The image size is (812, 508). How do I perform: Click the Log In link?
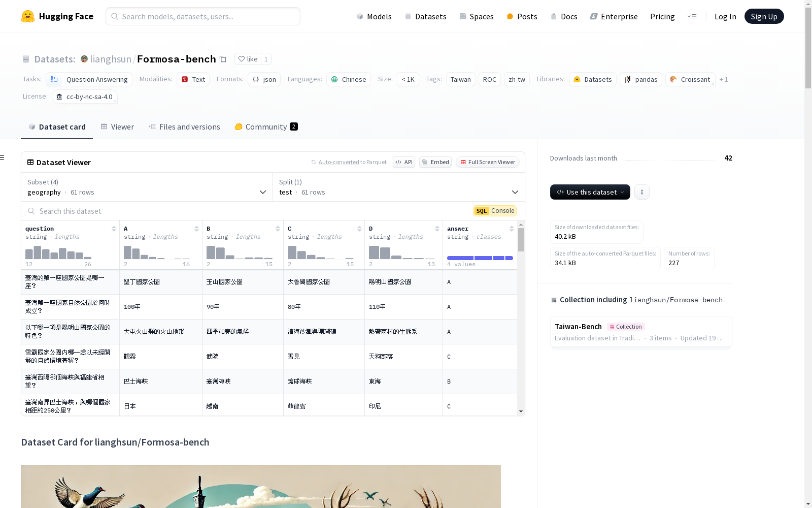pos(725,16)
